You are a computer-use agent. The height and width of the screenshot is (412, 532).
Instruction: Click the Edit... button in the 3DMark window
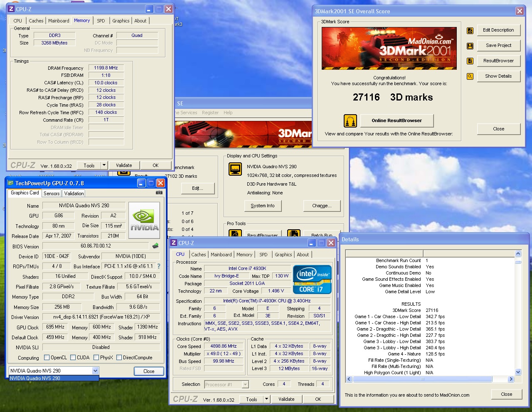tap(198, 189)
